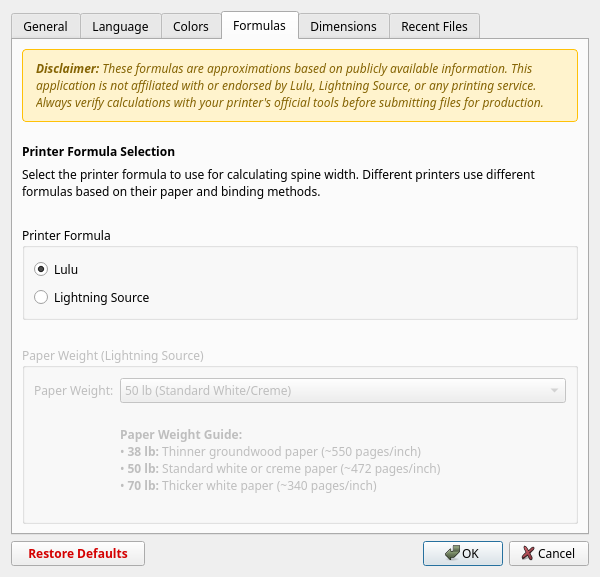Click the Paper Weight dropdown arrow
The height and width of the screenshot is (577, 600).
[x=553, y=390]
